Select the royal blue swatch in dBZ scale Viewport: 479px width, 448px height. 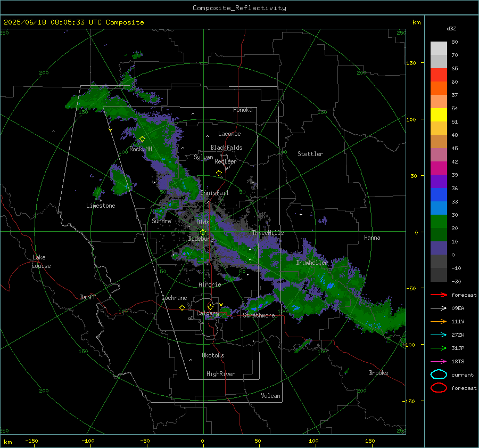439,195
